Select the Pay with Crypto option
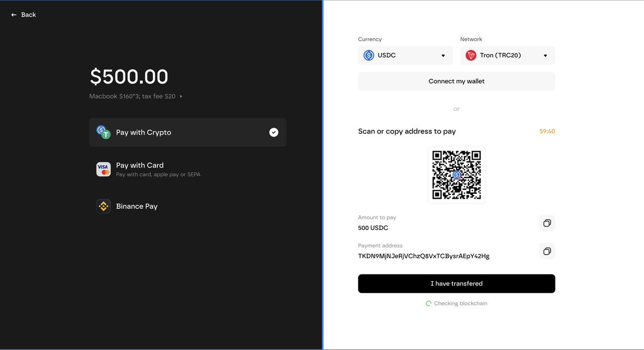Viewport: 644px width, 350px height. click(188, 132)
